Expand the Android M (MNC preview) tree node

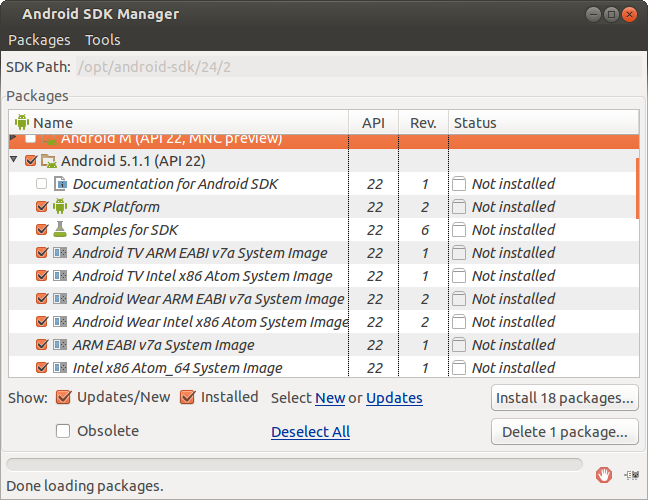pos(13,137)
